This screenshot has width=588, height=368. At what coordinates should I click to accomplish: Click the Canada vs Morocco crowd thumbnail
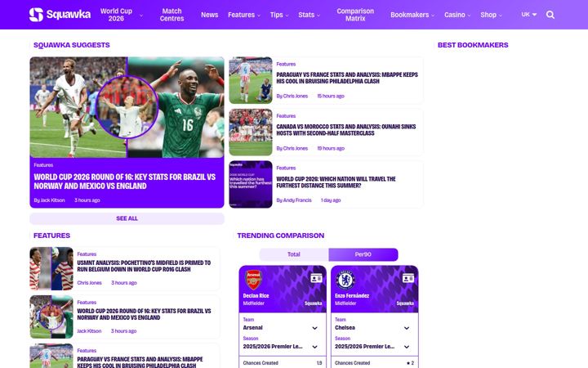pyautogui.click(x=251, y=132)
